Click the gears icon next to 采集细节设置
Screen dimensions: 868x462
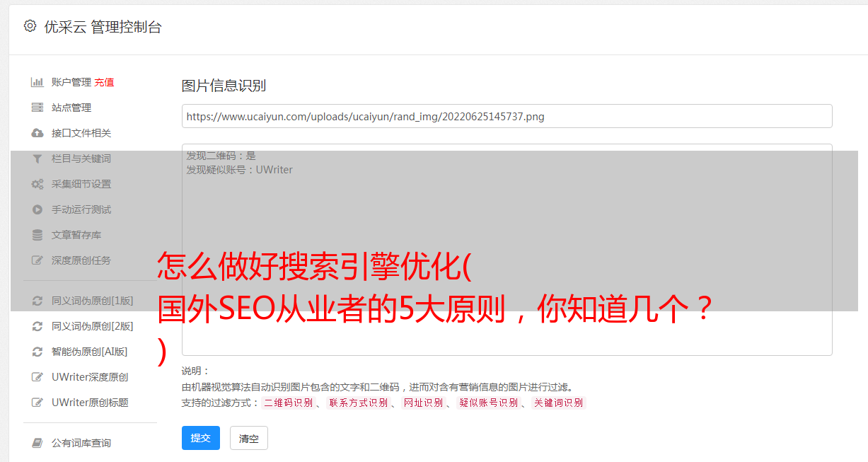point(37,184)
